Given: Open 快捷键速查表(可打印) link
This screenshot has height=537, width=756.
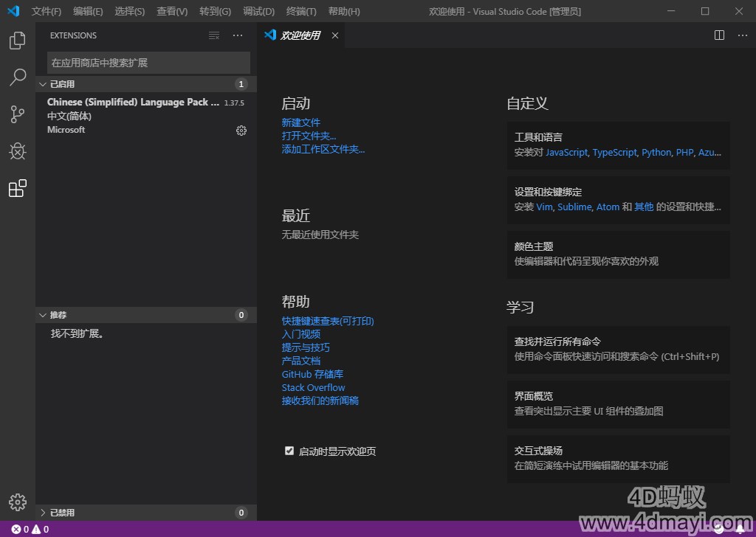Looking at the screenshot, I should [328, 321].
